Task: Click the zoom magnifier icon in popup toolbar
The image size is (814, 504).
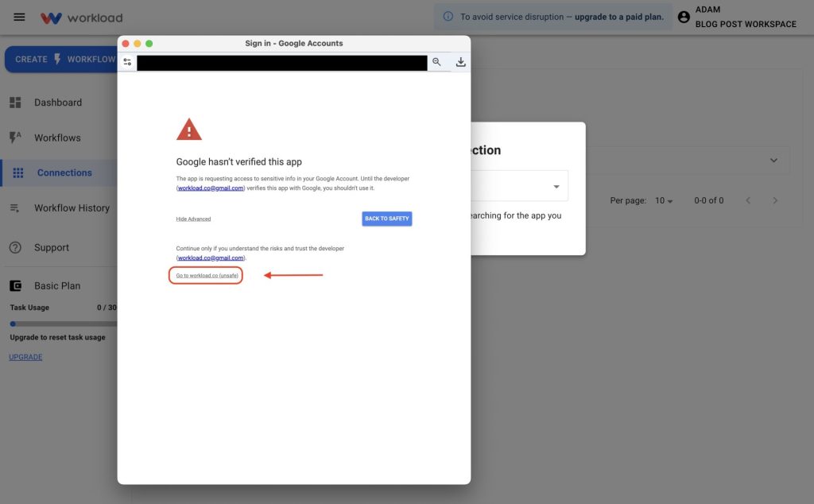Action: click(x=436, y=62)
